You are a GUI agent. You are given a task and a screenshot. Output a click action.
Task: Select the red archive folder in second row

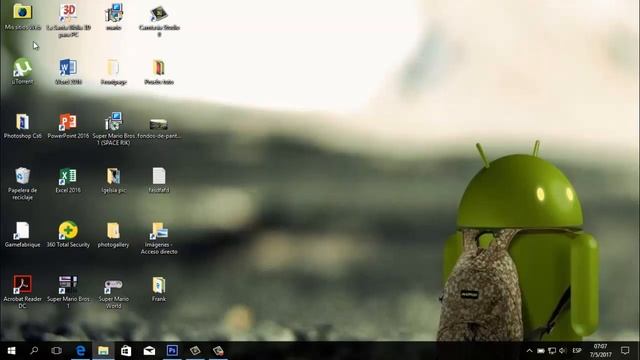click(159, 71)
